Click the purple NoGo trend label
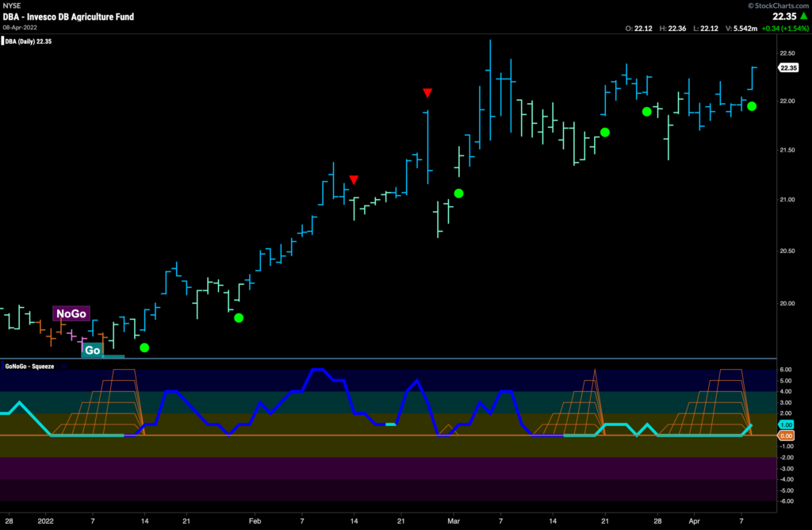The image size is (812, 530). pyautogui.click(x=71, y=313)
